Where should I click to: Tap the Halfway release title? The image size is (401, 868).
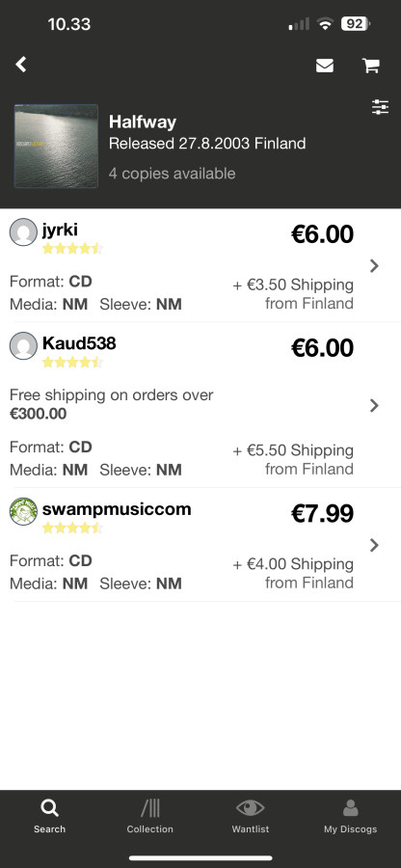tap(143, 122)
